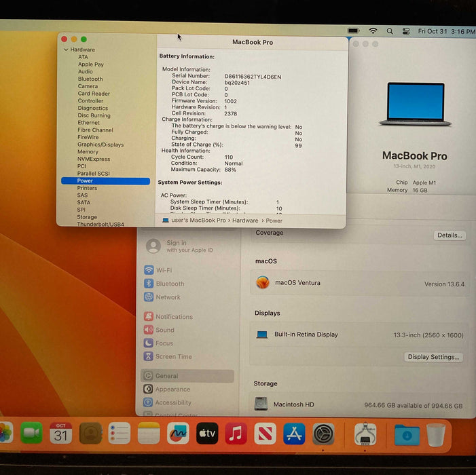476x475 pixels.
Task: Open Spotlight search in menu bar
Action: pyautogui.click(x=390, y=31)
